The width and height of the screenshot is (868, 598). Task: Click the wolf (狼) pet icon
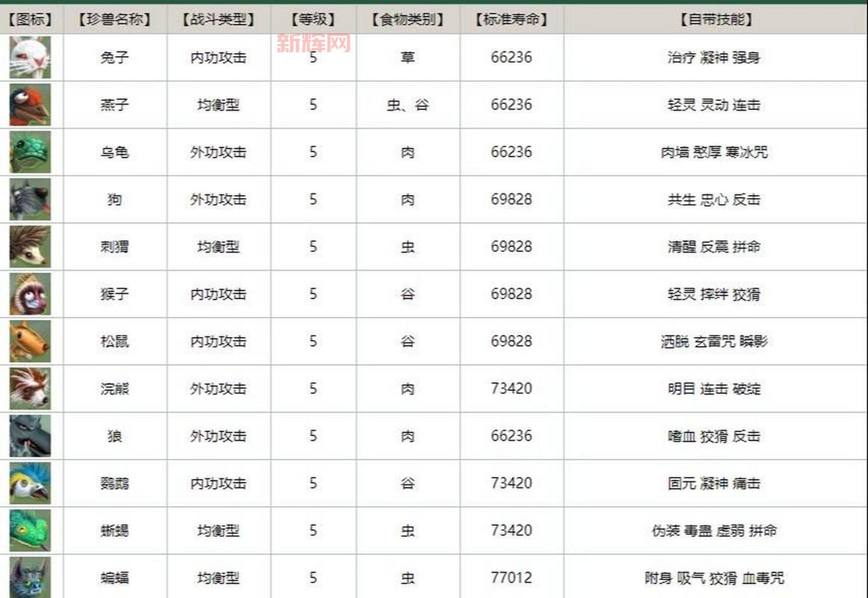click(x=30, y=436)
